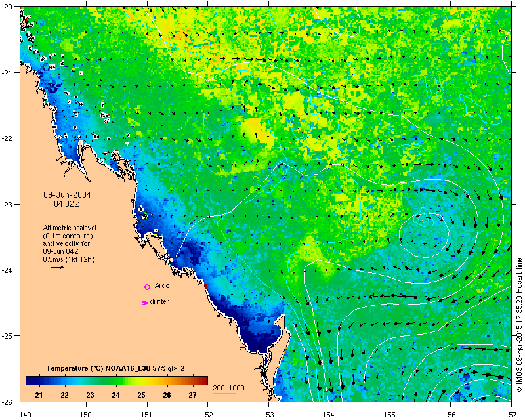Click the colorbar value 21
Viewport: 525px width, 420px height.
click(x=39, y=395)
